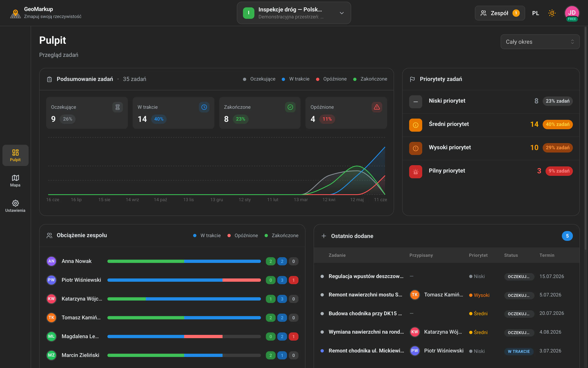Open task Regulacja wpustów deszczow...
Image resolution: width=588 pixels, height=368 pixels.
[366, 276]
